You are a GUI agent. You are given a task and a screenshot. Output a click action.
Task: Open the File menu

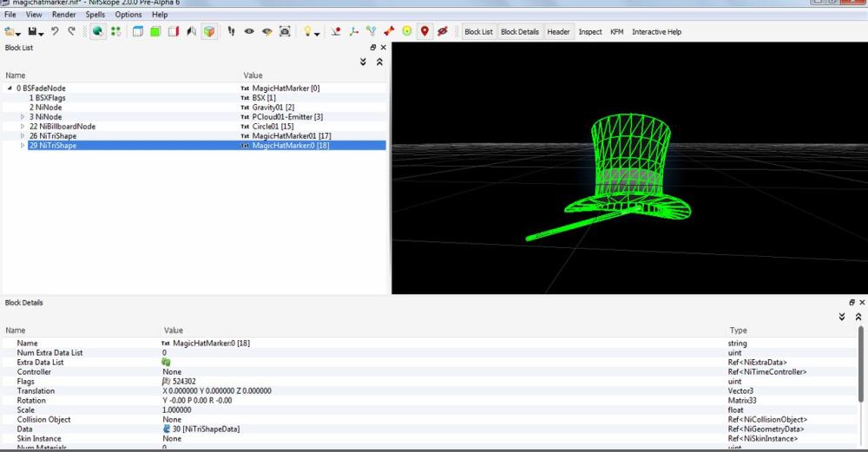10,15
